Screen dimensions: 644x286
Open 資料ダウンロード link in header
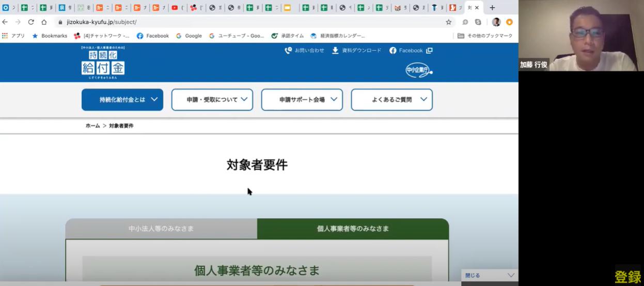[357, 50]
